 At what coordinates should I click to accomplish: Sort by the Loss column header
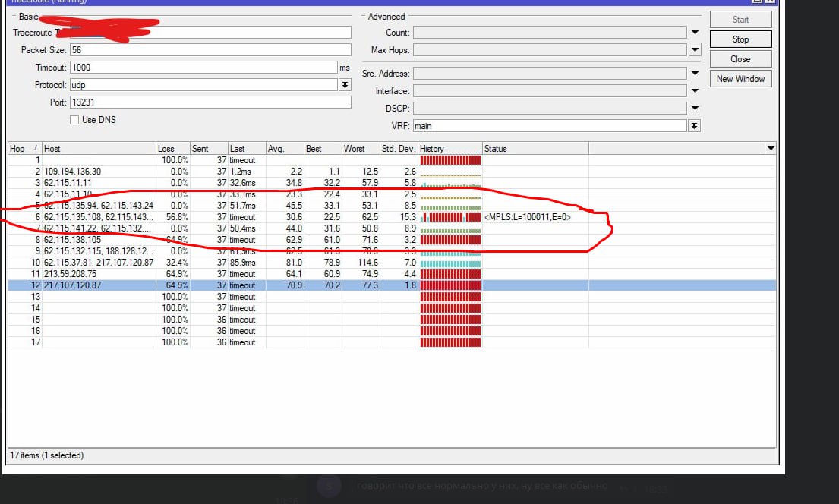click(x=173, y=148)
